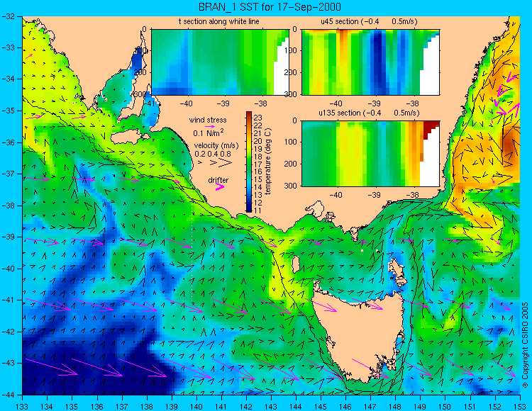Click the longitude axis label 136
Image resolution: width=532 pixels, height=411 pixels.
point(97,405)
